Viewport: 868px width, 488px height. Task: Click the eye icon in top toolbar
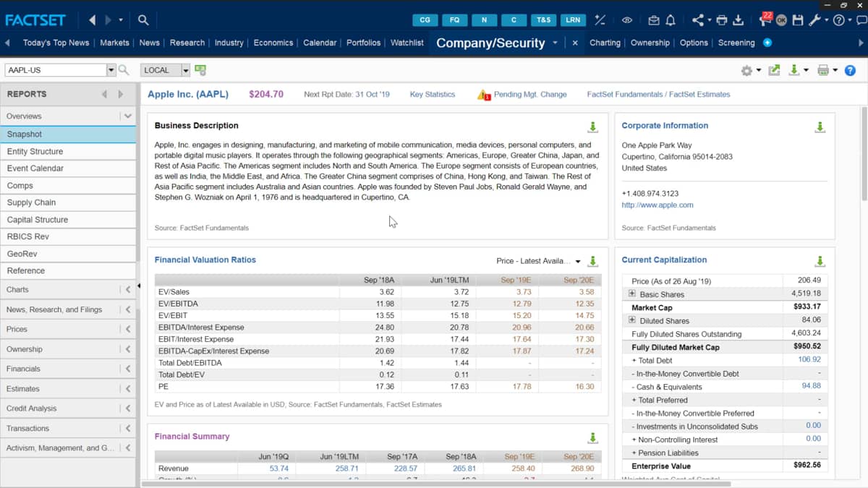627,20
